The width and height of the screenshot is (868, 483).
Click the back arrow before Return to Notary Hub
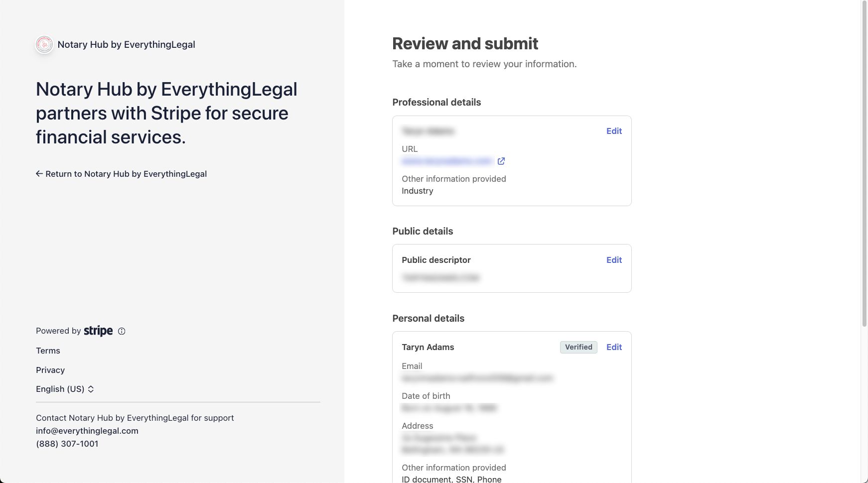(39, 174)
